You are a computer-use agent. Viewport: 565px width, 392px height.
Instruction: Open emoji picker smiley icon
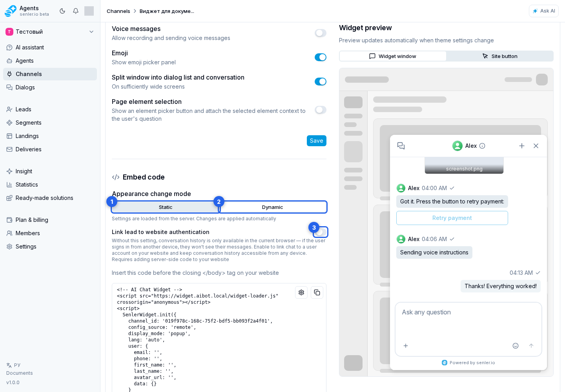(516, 346)
